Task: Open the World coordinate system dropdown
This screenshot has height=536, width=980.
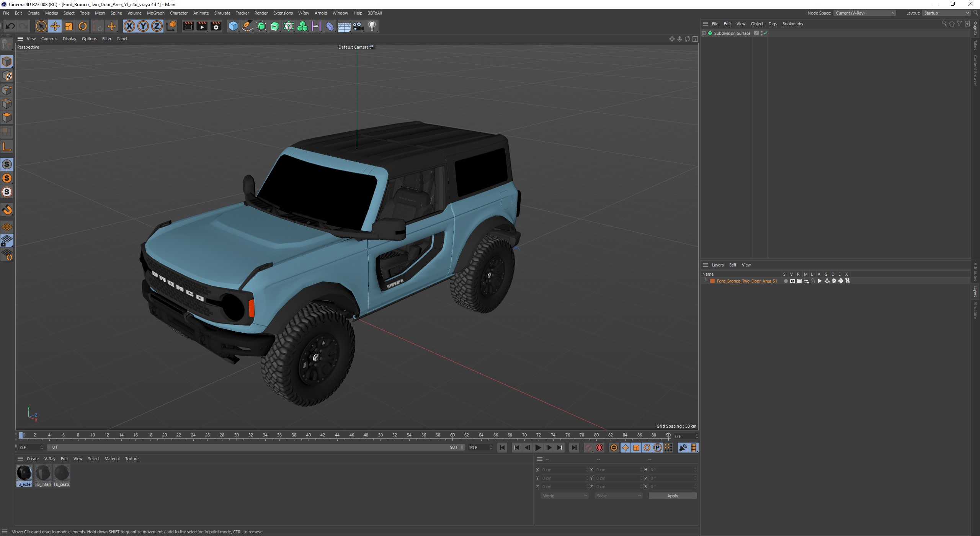Action: tap(564, 496)
